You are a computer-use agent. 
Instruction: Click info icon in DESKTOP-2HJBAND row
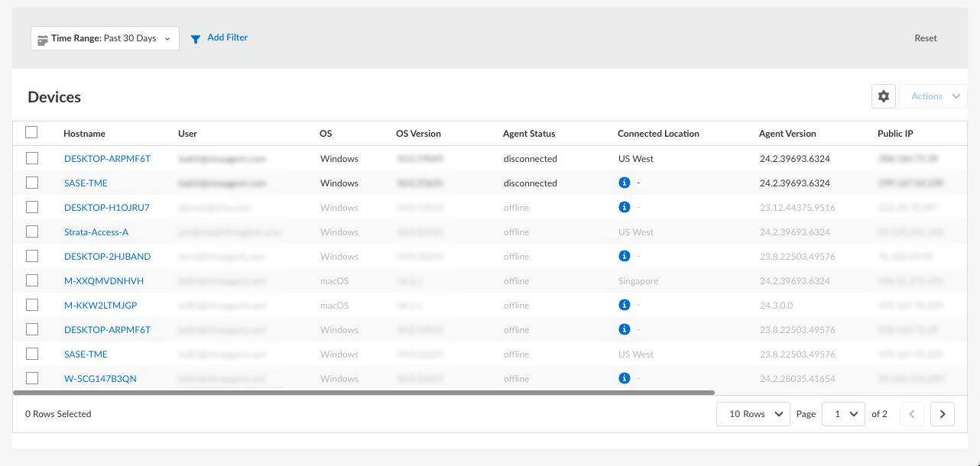pos(624,257)
